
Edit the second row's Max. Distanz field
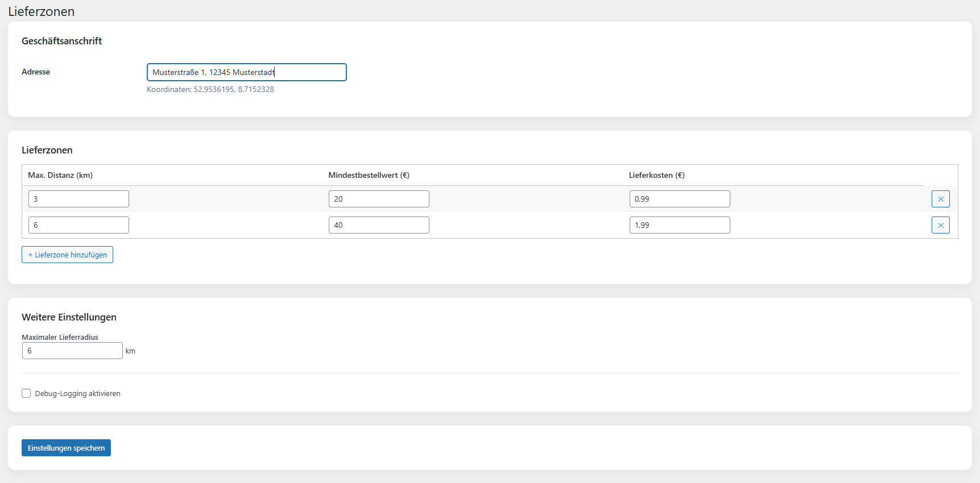pos(78,225)
